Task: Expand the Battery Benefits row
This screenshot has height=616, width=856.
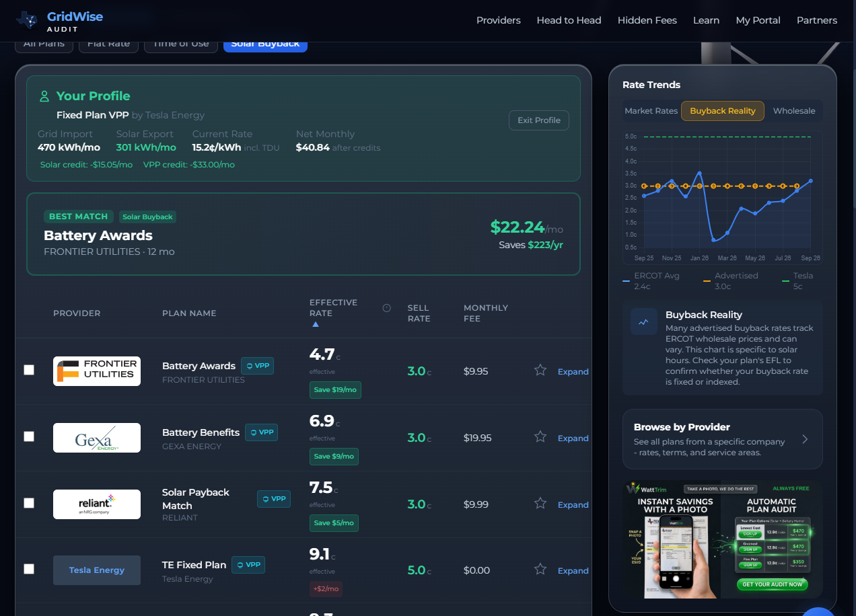Action: coord(573,438)
